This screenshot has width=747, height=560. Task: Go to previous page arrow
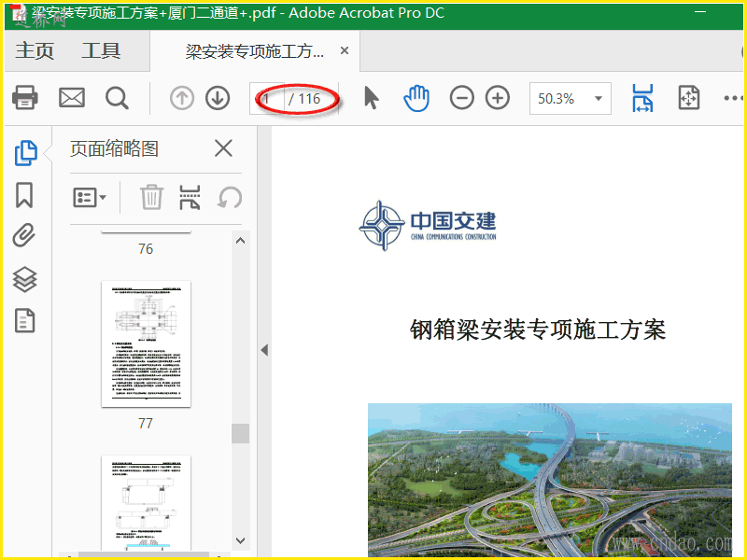coord(181,99)
